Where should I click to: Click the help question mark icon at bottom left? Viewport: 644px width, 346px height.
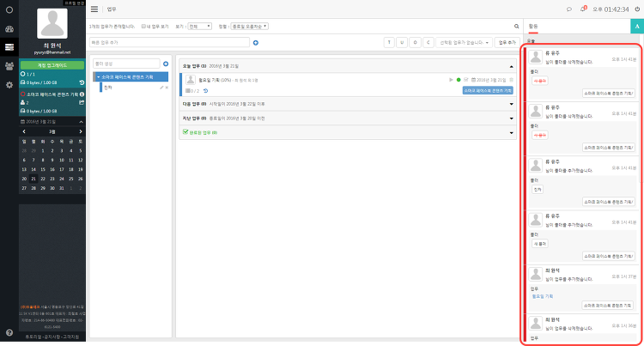tap(9, 333)
